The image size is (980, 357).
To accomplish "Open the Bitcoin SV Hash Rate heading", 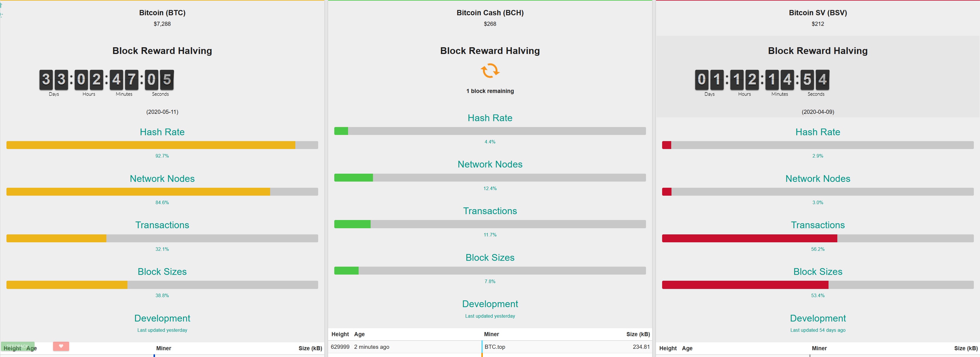I will [818, 132].
